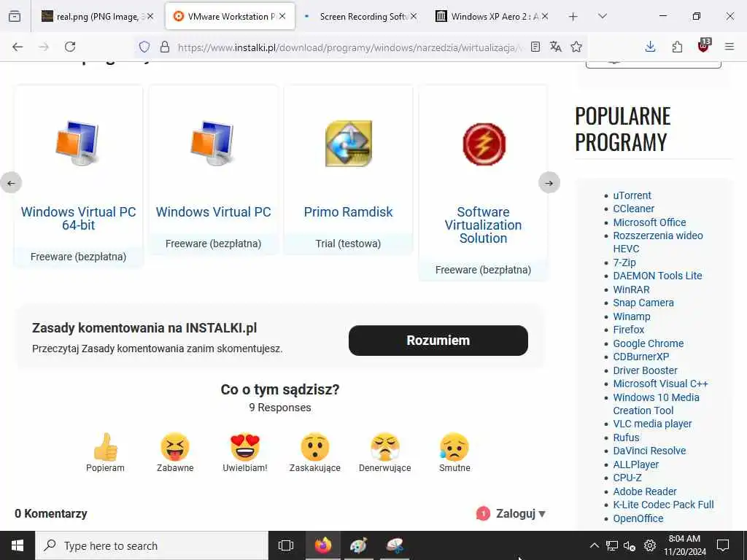This screenshot has height=560, width=747.
Task: Click the Firefox icon on the taskbar
Action: tap(322, 545)
